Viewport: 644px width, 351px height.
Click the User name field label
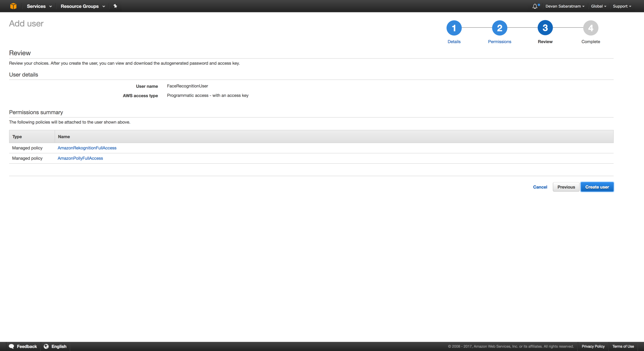pyautogui.click(x=147, y=86)
